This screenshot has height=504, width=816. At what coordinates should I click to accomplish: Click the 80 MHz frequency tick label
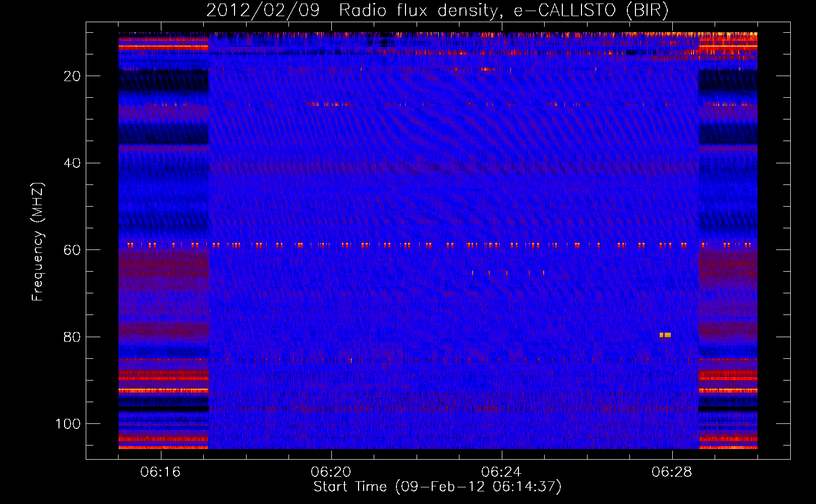click(x=72, y=337)
